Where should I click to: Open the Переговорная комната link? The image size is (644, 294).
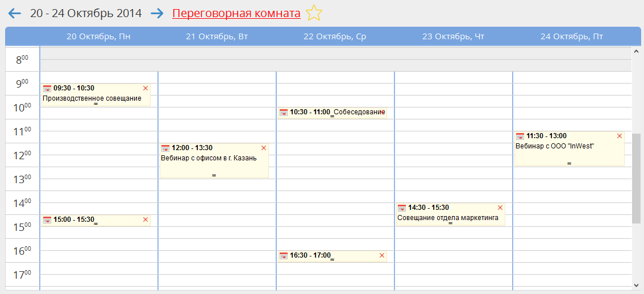(236, 13)
